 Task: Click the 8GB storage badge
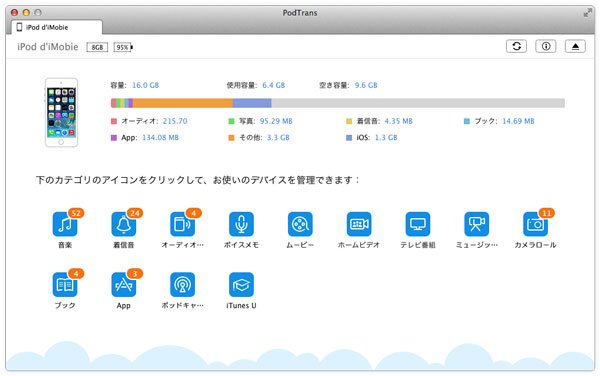point(97,47)
